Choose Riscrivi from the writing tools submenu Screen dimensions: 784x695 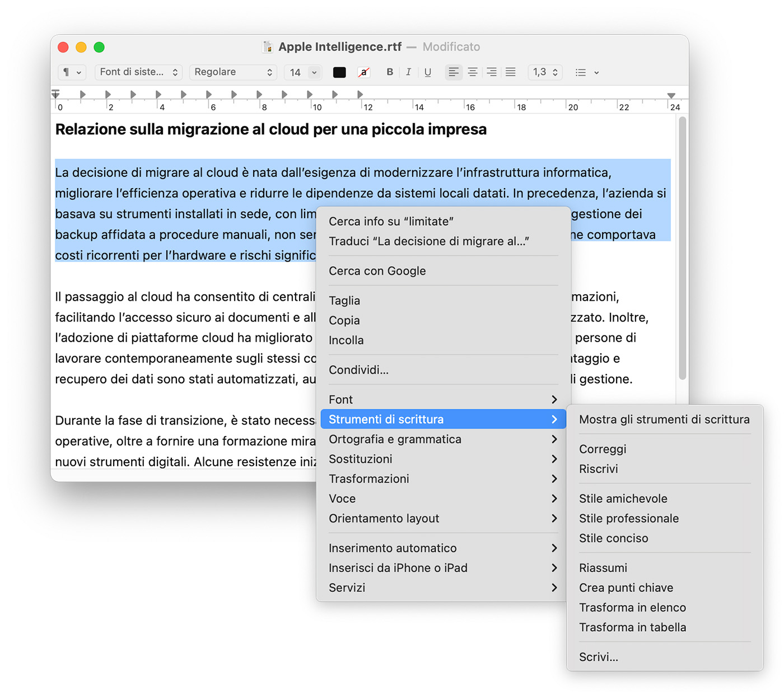[x=599, y=469]
